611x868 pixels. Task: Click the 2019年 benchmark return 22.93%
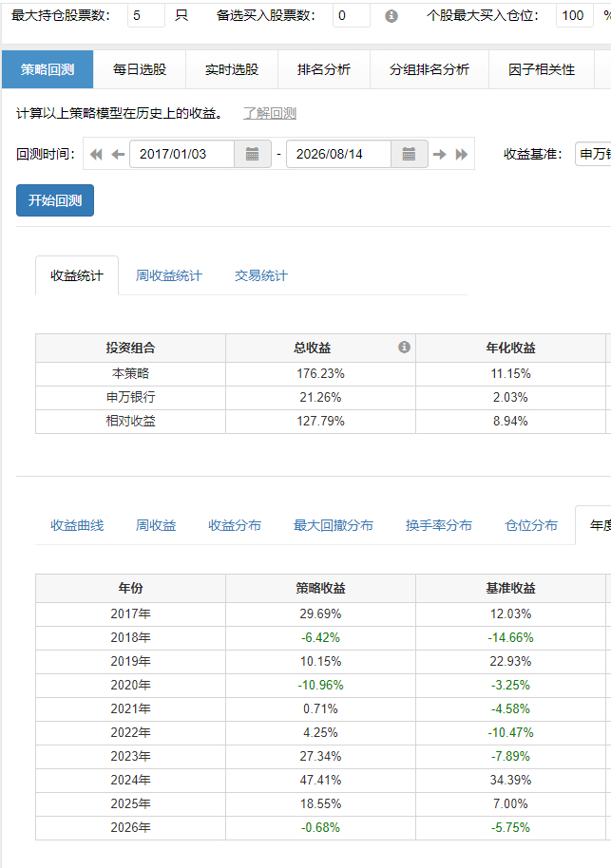click(510, 662)
